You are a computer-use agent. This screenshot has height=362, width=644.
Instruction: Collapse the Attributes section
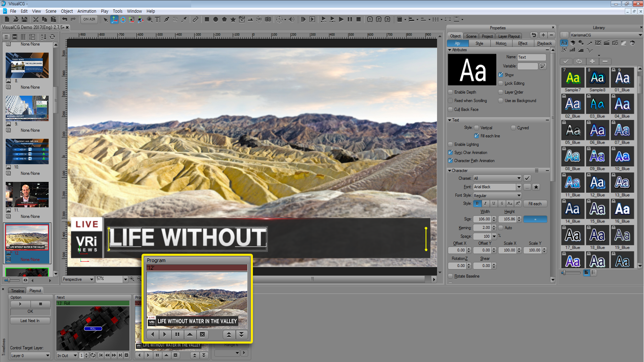click(450, 50)
